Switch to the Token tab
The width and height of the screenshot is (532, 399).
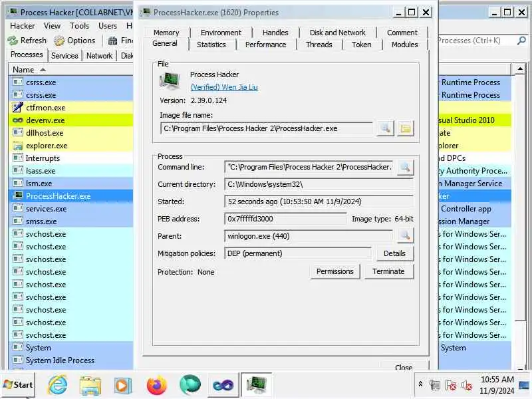361,45
